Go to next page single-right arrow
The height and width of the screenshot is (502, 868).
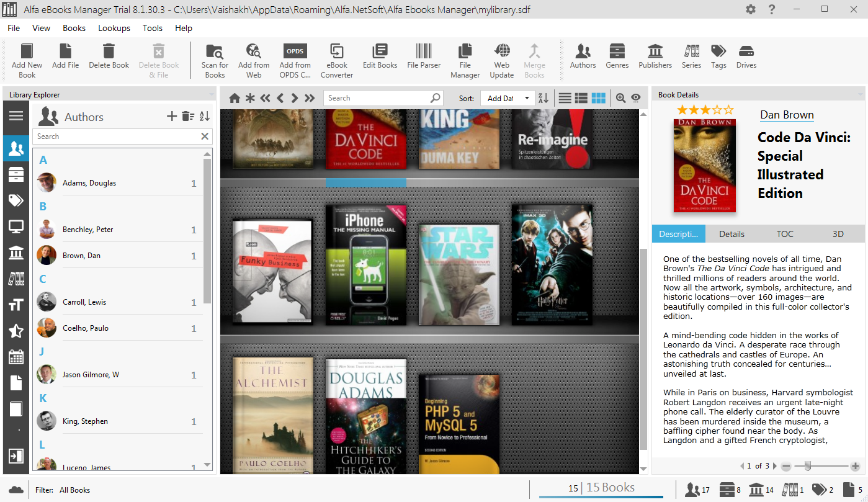point(295,98)
